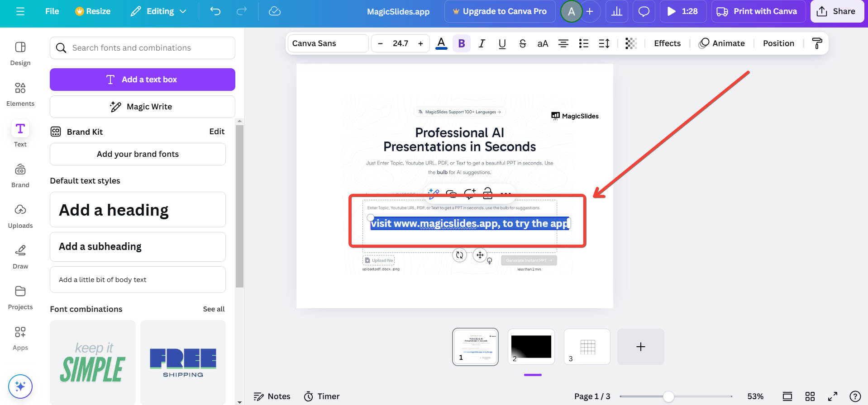Open the Apps sidebar tab
The image size is (868, 405).
(20, 338)
